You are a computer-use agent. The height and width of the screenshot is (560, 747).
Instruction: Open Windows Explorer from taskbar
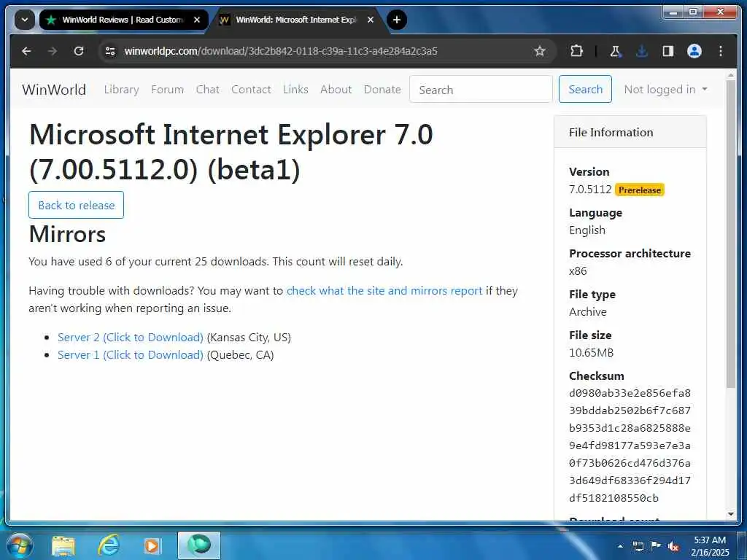click(x=63, y=545)
